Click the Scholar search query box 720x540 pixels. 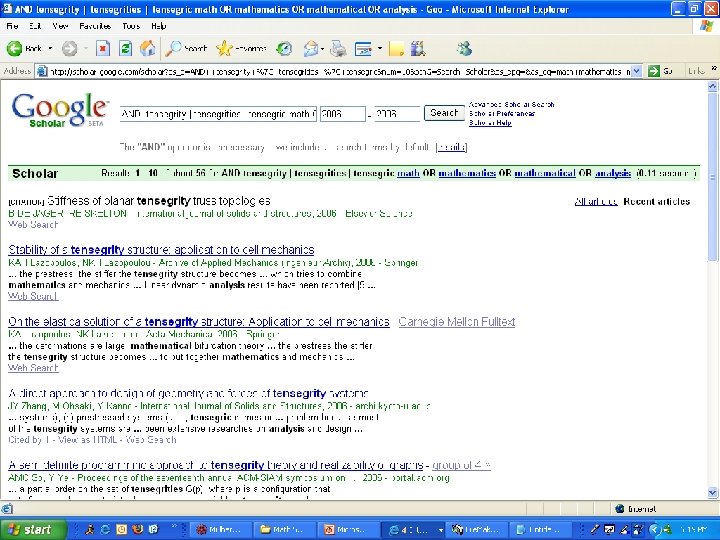(218, 113)
